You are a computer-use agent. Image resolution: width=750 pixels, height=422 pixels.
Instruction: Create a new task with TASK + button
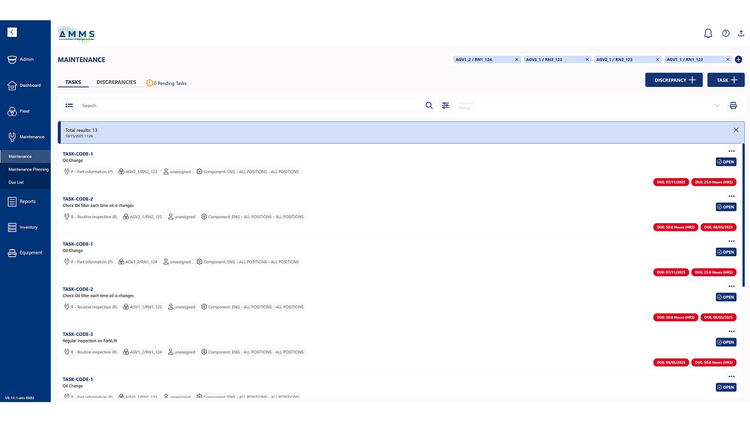pos(726,80)
